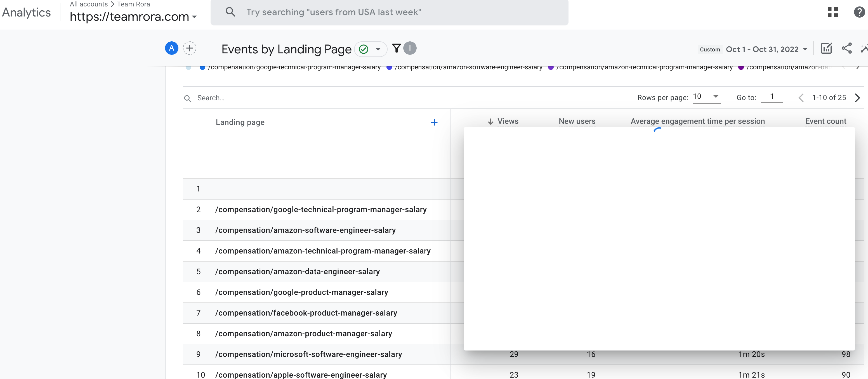Click views value 23 in row 10
The width and height of the screenshot is (868, 379).
pos(514,375)
